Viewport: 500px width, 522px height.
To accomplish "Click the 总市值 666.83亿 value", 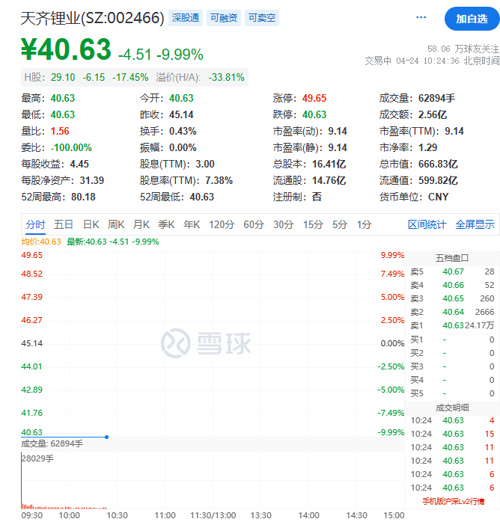I will point(438,164).
